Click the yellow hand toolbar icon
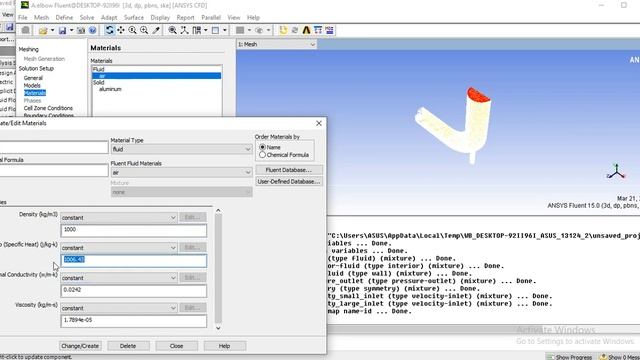This screenshot has width=640, height=360. (x=283, y=30)
